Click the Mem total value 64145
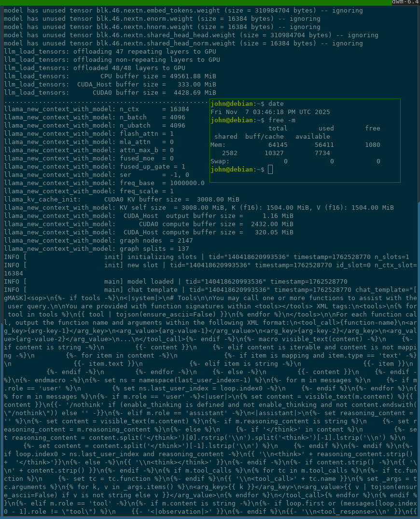The width and height of the screenshot is (420, 519). tap(278, 144)
